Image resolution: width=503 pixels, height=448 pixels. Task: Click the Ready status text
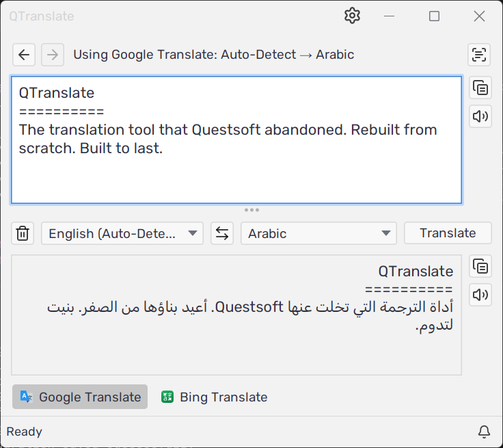25,432
